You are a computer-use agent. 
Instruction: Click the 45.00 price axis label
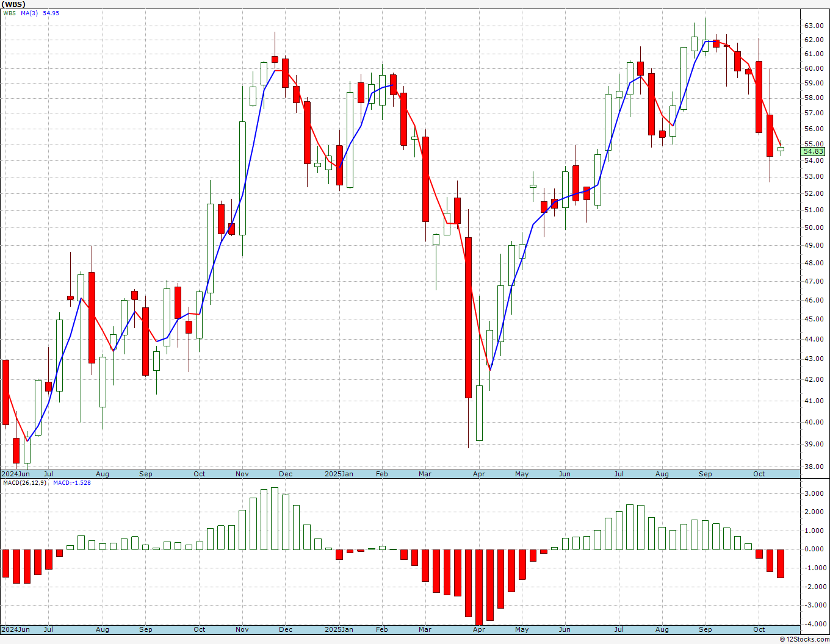(814, 319)
